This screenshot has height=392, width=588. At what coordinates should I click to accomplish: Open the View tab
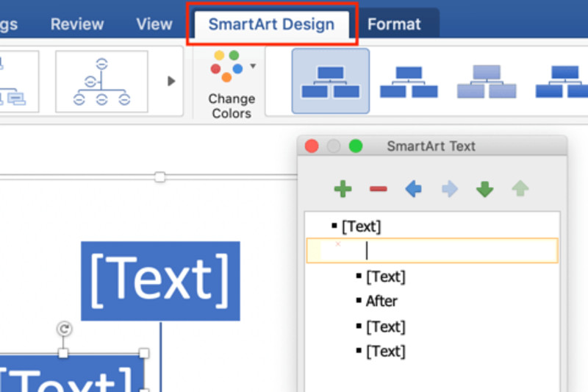click(x=154, y=24)
